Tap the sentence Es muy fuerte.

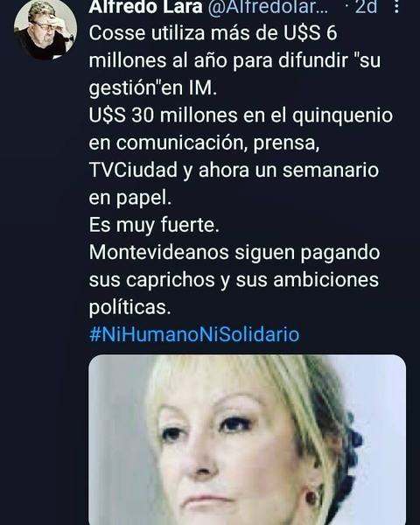tap(154, 226)
